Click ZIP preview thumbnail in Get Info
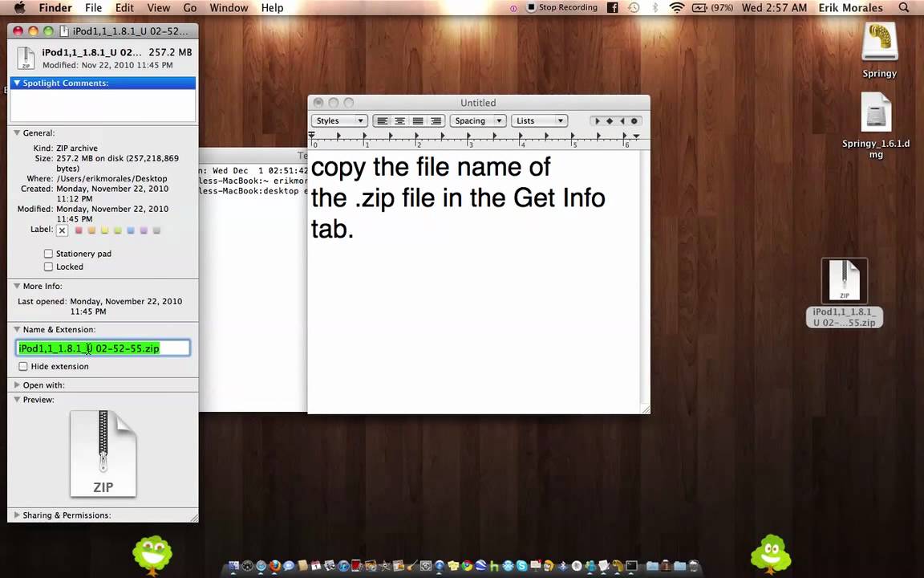Image resolution: width=924 pixels, height=578 pixels. [x=103, y=454]
